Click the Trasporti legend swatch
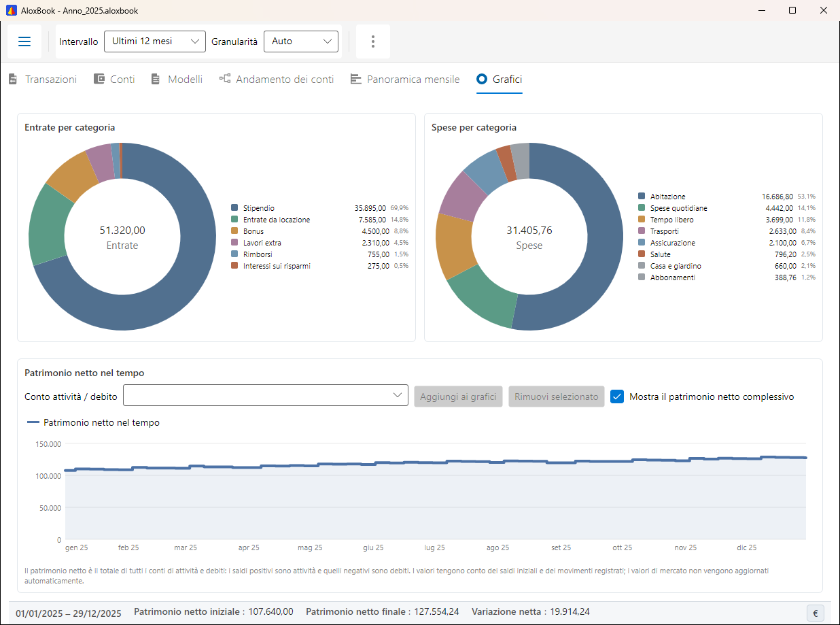Screen dimensions: 840x625 [642, 231]
